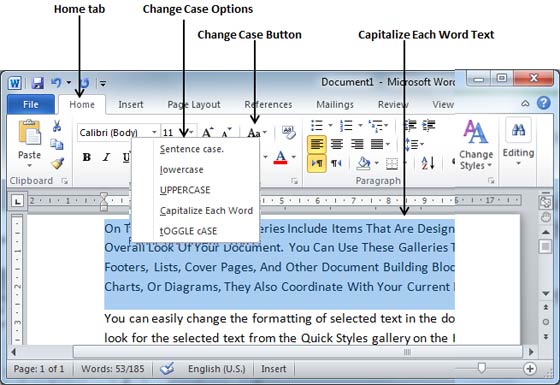
Task: Click the Decrease Indent icon
Action: pyautogui.click(x=410, y=125)
